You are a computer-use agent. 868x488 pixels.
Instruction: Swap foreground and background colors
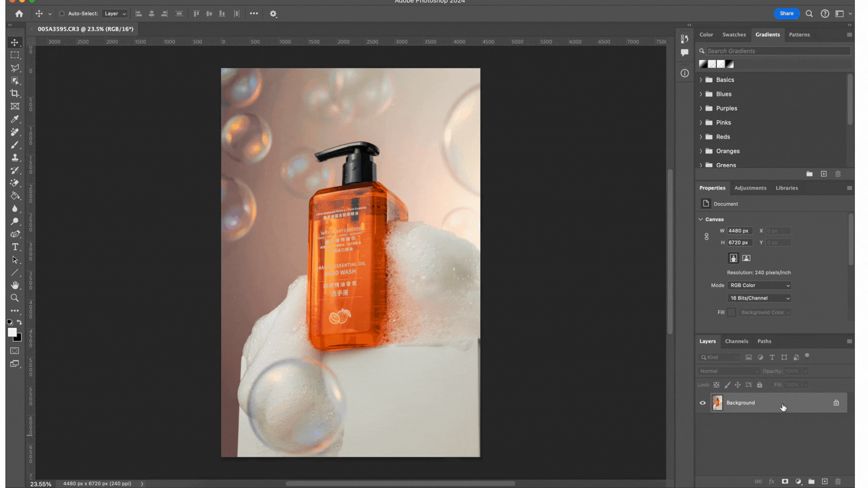[x=19, y=322]
